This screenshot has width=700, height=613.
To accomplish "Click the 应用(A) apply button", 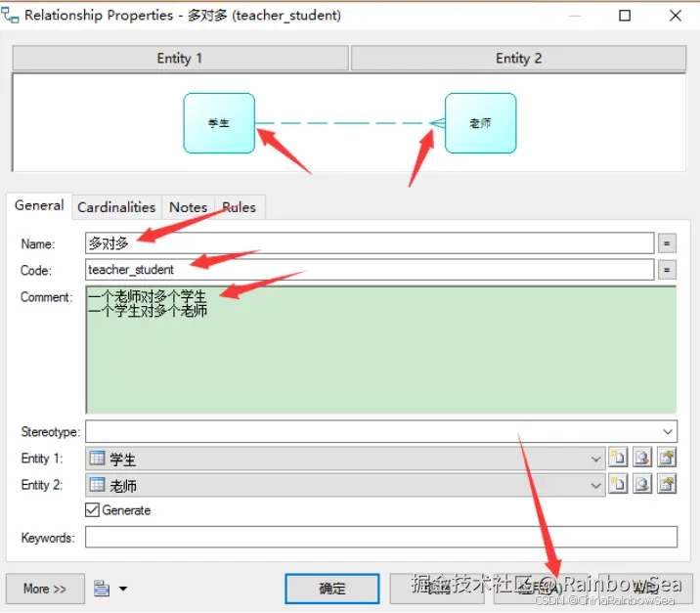I will pyautogui.click(x=541, y=589).
